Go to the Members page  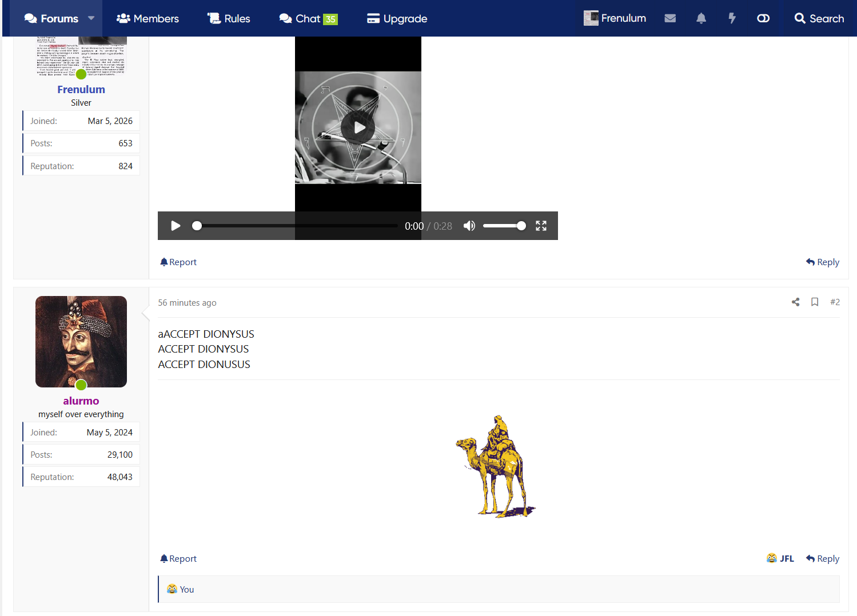click(x=148, y=18)
